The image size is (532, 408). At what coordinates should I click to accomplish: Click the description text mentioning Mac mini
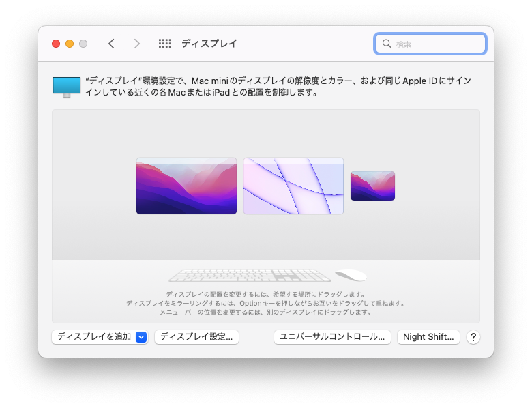coord(278,87)
